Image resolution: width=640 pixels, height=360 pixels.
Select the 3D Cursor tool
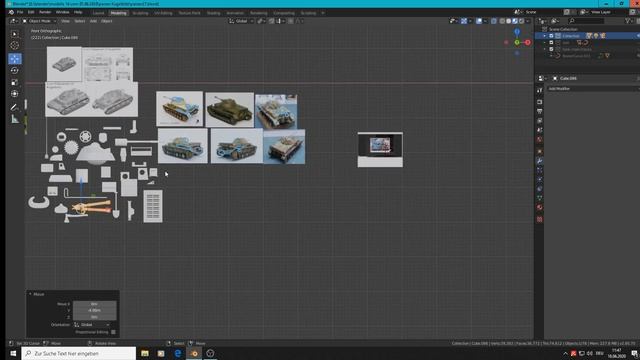click(x=15, y=46)
